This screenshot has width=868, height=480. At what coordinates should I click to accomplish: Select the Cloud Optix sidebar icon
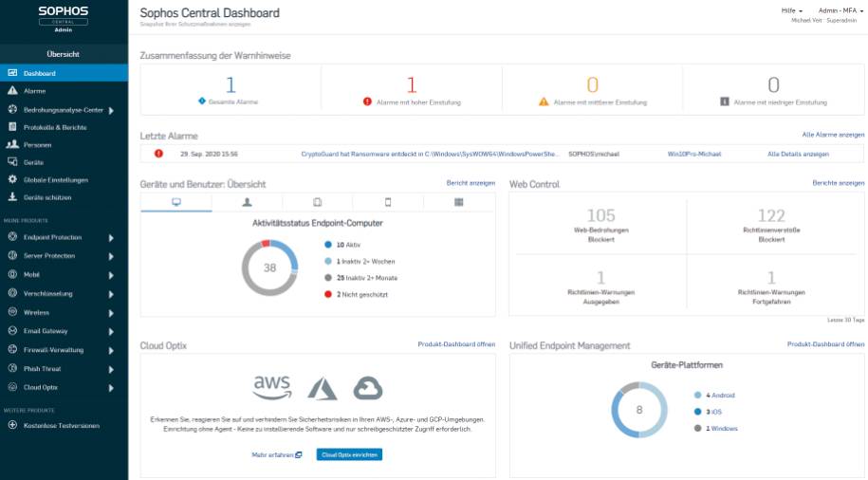point(12,387)
